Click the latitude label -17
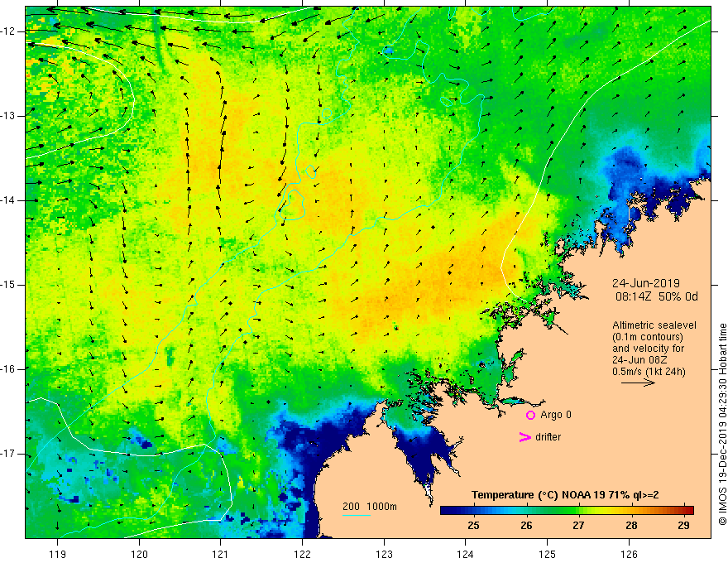 [8, 454]
